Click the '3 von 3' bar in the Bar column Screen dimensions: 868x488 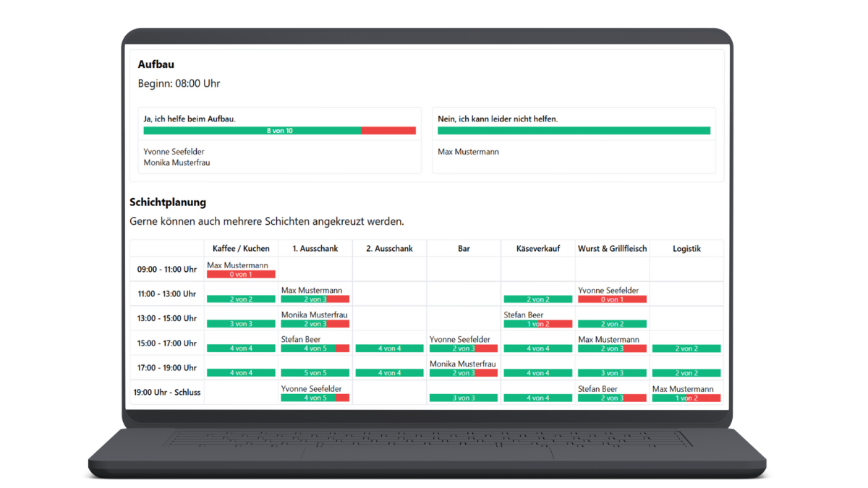(x=464, y=398)
